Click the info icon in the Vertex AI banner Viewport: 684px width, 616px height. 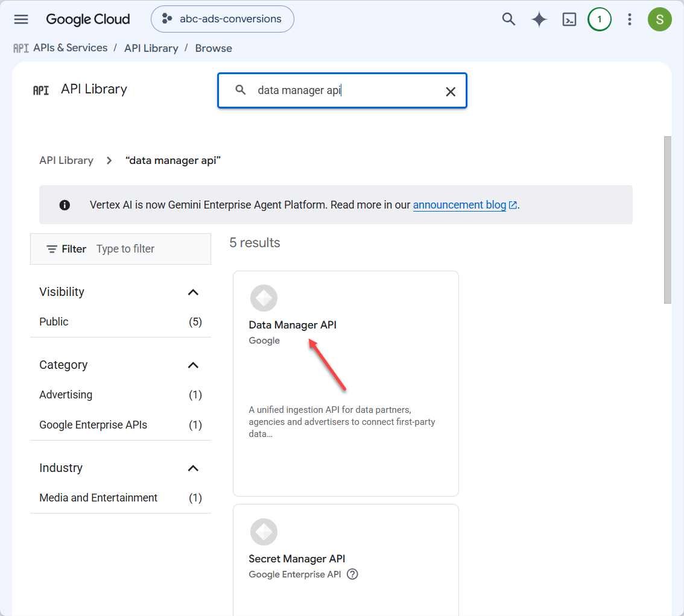(x=65, y=205)
